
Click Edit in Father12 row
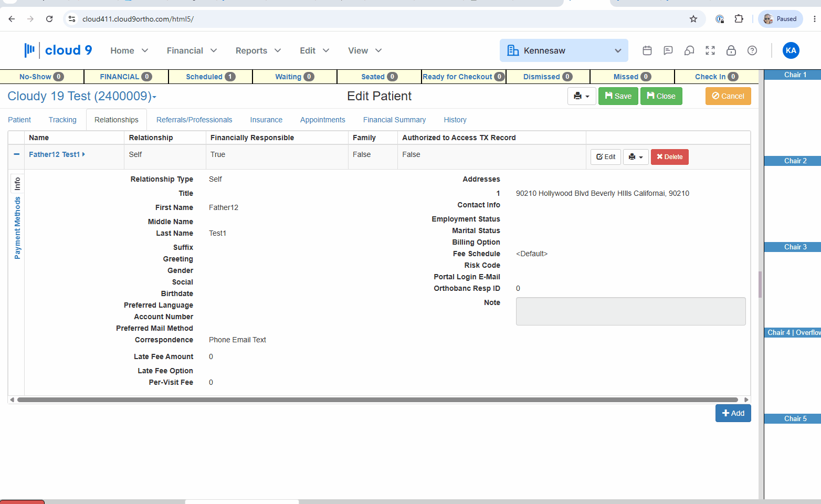click(x=606, y=157)
